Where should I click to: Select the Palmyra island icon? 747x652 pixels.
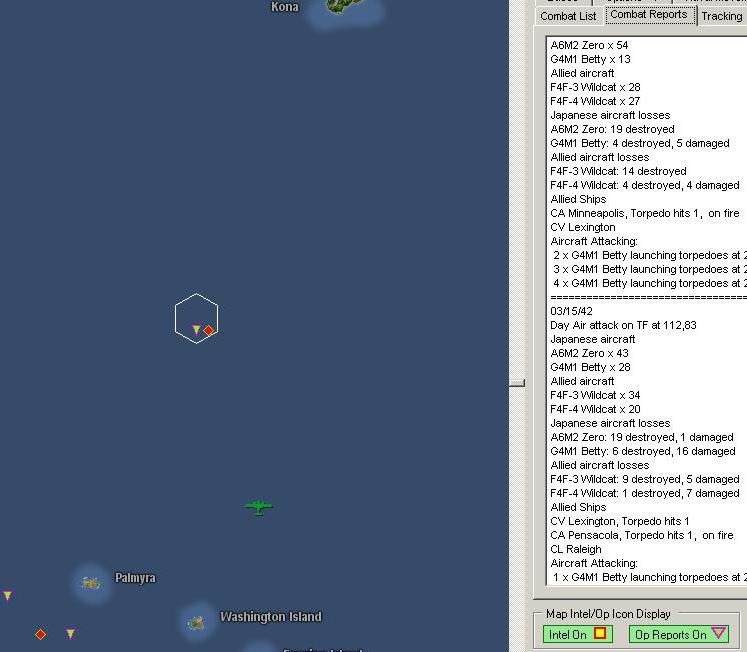coord(90,582)
